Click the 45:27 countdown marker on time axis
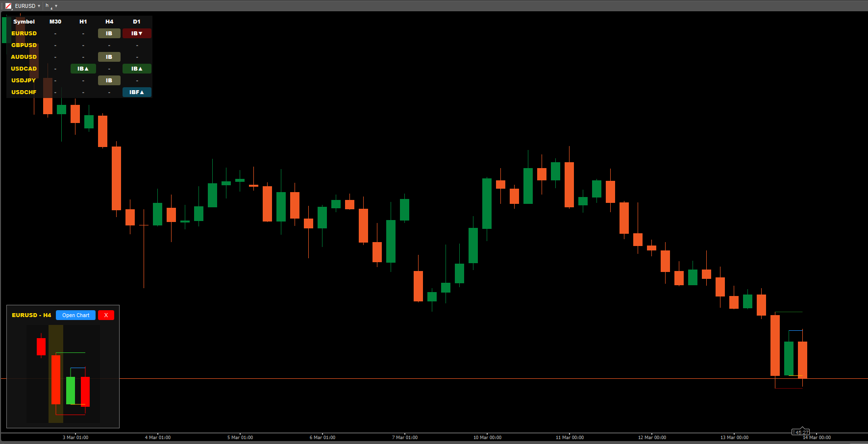This screenshot has height=444, width=868. coord(801,432)
